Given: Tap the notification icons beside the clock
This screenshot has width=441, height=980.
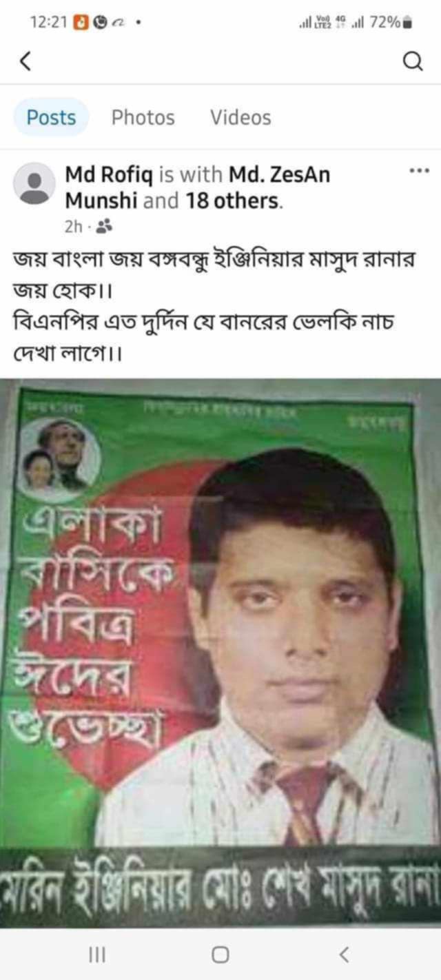Looking at the screenshot, I should coord(108,22).
